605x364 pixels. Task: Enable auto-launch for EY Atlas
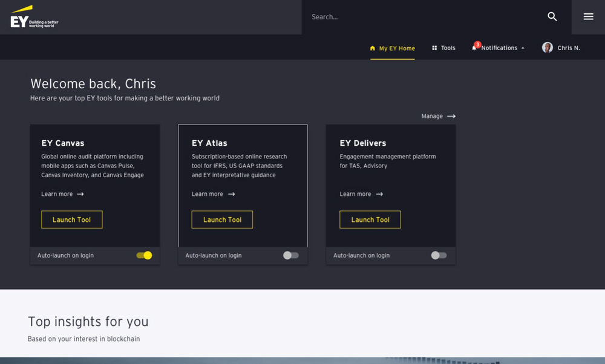tap(291, 255)
